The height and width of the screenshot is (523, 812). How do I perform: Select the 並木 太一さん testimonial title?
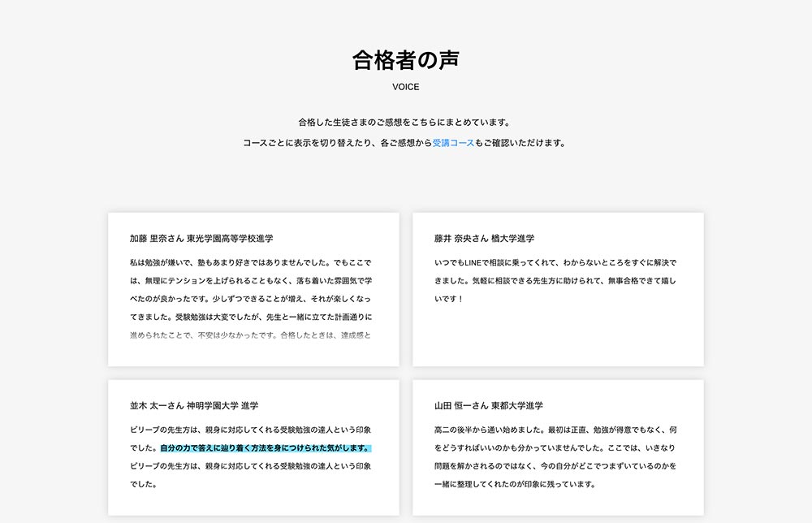[x=193, y=405]
